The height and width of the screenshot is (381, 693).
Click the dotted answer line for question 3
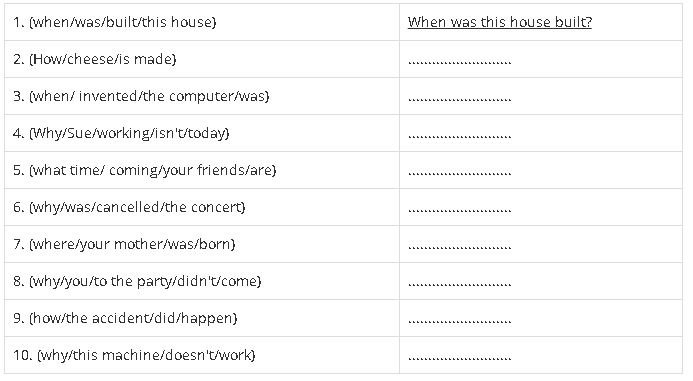pyautogui.click(x=460, y=99)
